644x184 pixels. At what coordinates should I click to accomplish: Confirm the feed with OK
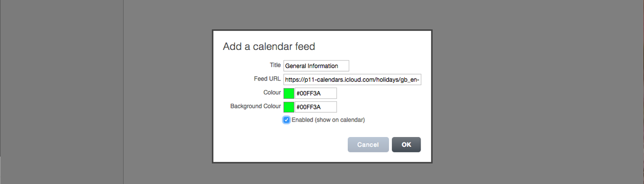click(x=406, y=144)
